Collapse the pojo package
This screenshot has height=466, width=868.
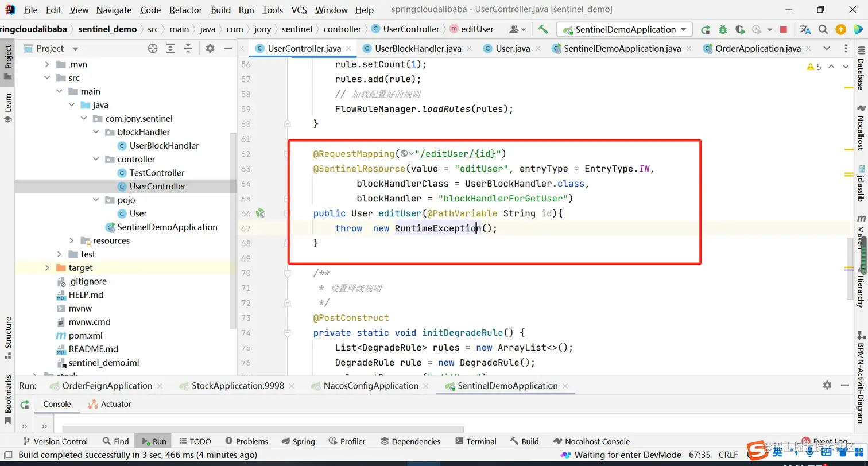tap(96, 200)
